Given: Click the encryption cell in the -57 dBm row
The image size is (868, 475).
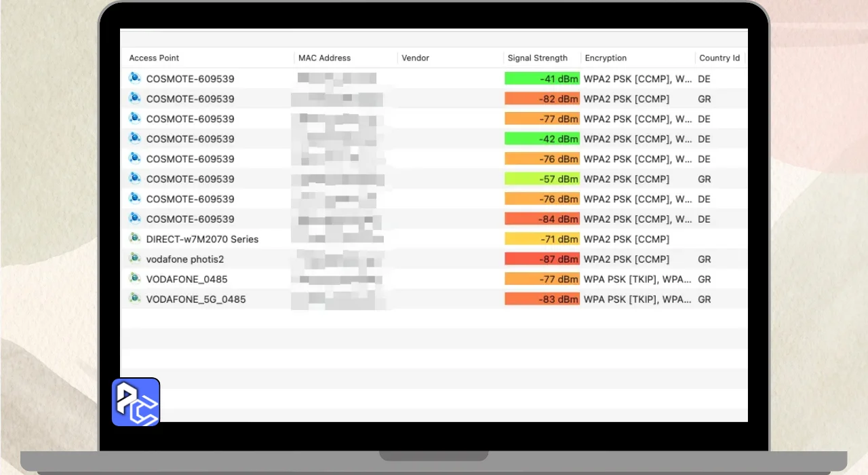Looking at the screenshot, I should 627,179.
